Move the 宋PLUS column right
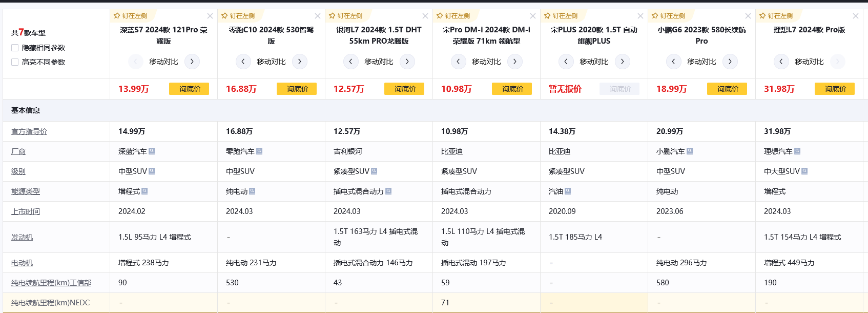 [623, 62]
